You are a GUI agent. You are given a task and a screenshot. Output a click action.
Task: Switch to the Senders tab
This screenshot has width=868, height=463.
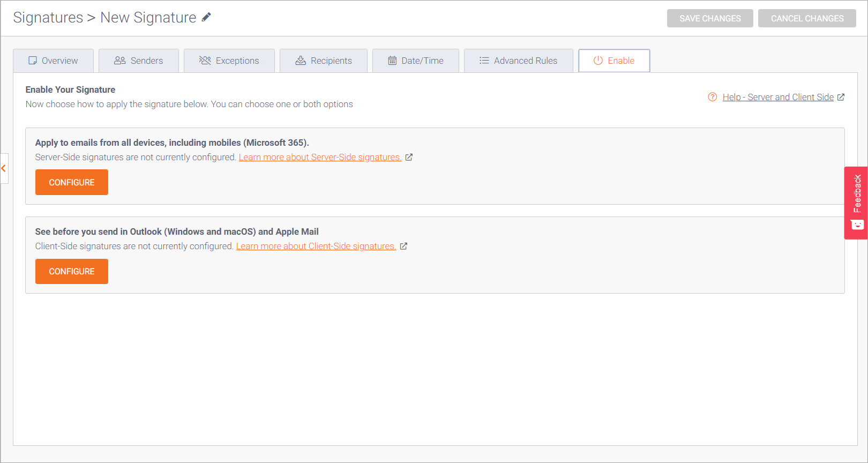point(139,61)
